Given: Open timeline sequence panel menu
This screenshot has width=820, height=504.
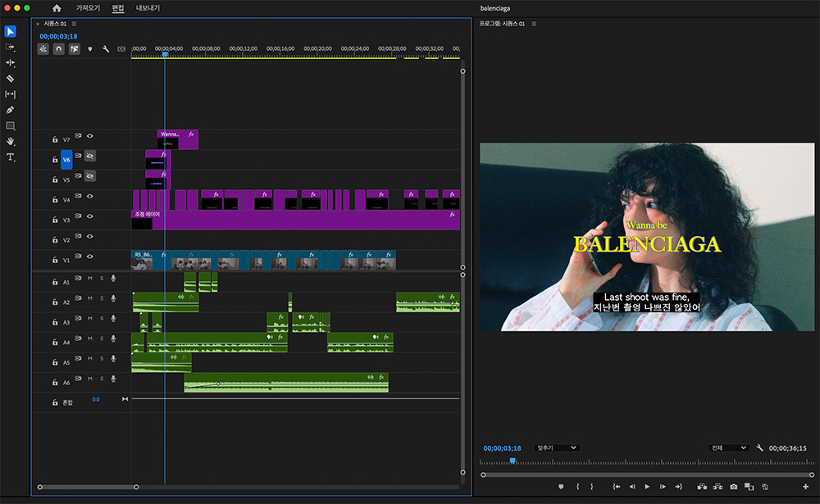Looking at the screenshot, I should click(74, 24).
